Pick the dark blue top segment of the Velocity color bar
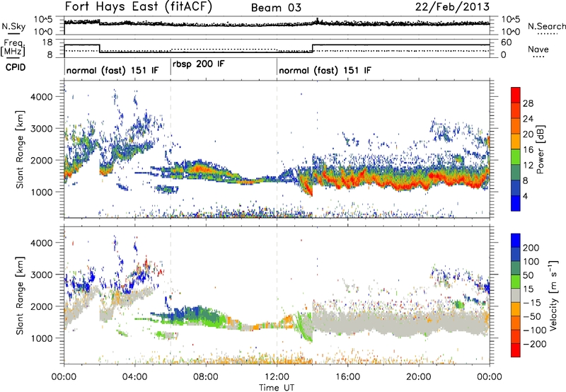Viewport: 566px width, 392px height. click(x=516, y=241)
